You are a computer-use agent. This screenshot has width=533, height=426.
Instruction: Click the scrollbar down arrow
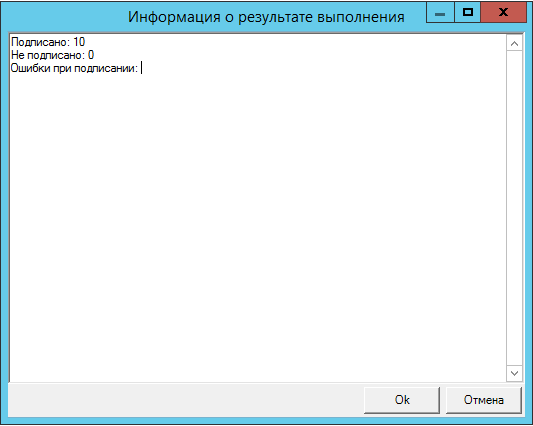coord(514,373)
